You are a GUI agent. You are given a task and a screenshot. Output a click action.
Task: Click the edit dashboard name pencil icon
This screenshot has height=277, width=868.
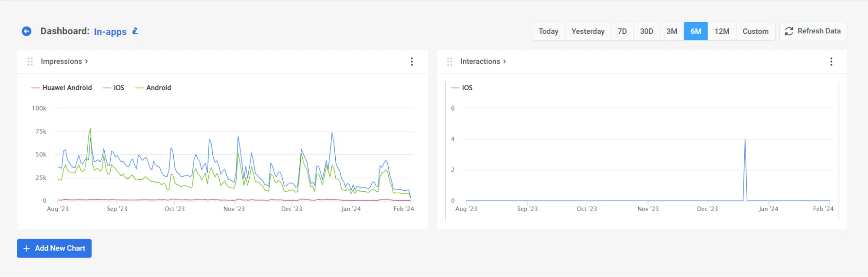pos(135,31)
